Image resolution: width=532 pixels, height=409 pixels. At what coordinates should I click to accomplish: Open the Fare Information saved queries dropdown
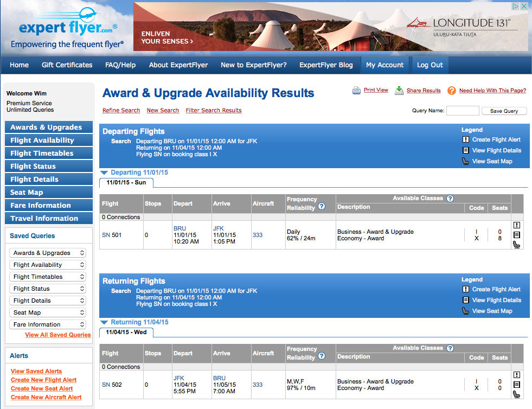point(48,324)
